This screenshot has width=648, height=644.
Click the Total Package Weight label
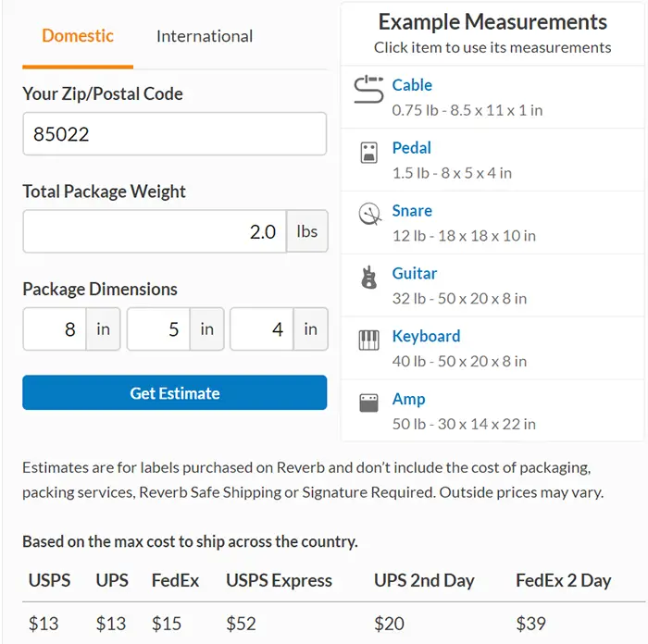tap(104, 192)
